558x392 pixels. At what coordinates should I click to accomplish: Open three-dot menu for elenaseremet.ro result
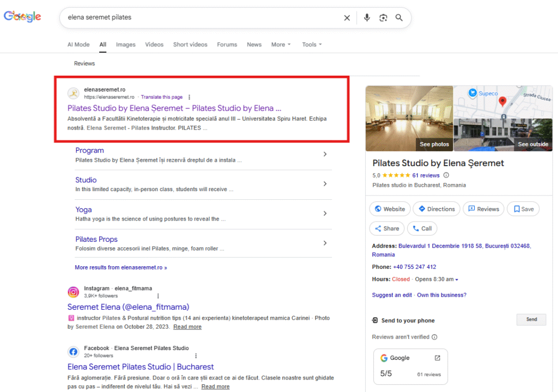pos(189,97)
